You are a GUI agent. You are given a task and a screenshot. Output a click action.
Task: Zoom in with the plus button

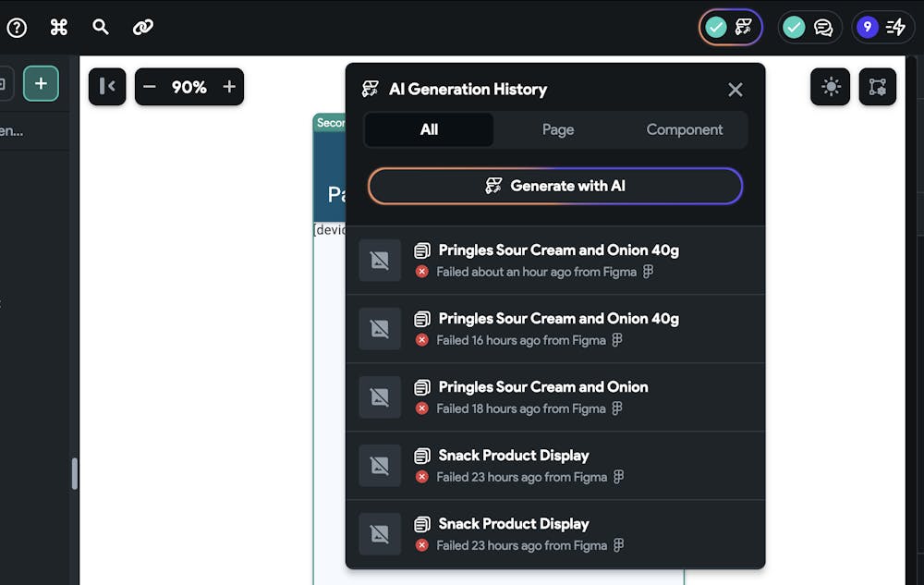229,87
